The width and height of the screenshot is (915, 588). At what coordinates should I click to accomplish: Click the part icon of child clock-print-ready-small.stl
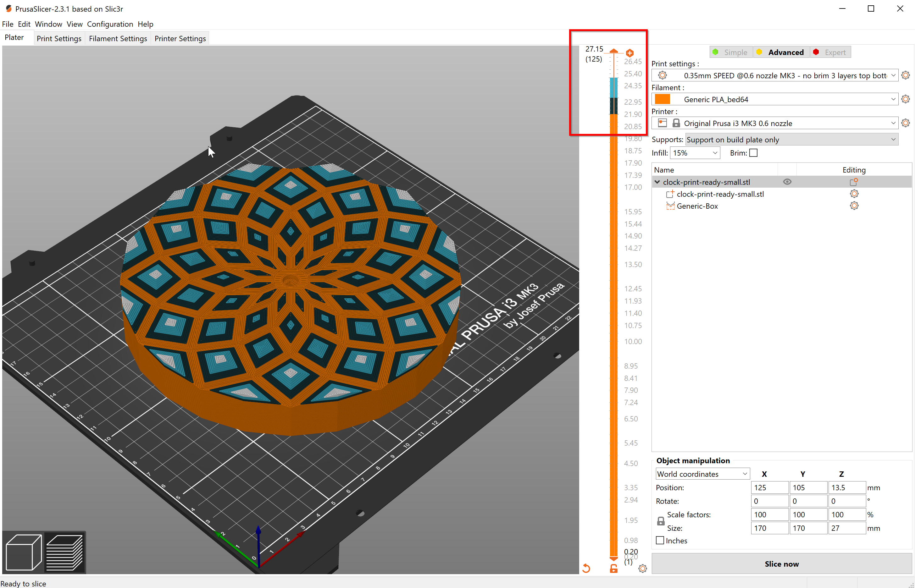(670, 194)
